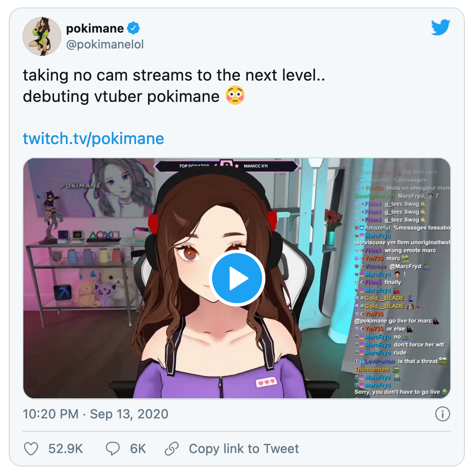Click the reply speech bubble icon
The image size is (474, 476).
(113, 449)
